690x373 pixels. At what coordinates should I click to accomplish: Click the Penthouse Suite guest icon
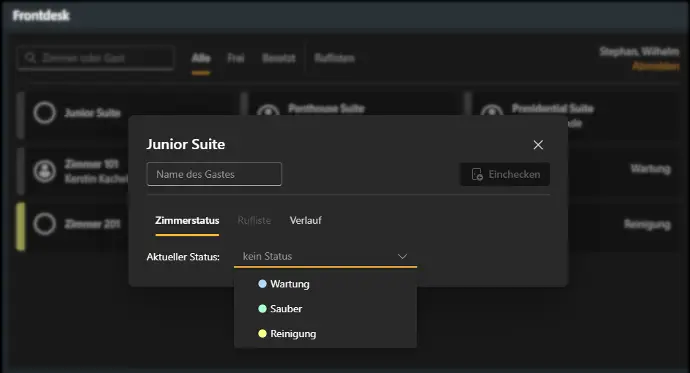coord(268,110)
